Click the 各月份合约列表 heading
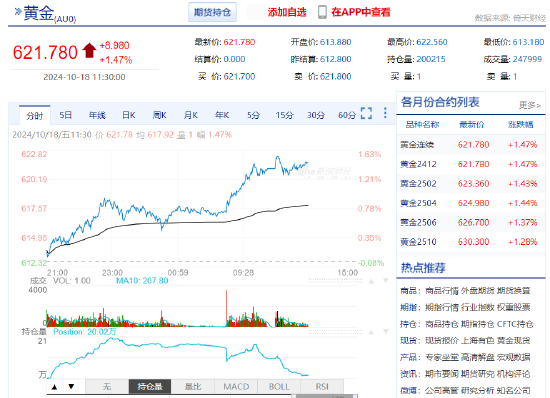550x398 pixels. click(440, 102)
